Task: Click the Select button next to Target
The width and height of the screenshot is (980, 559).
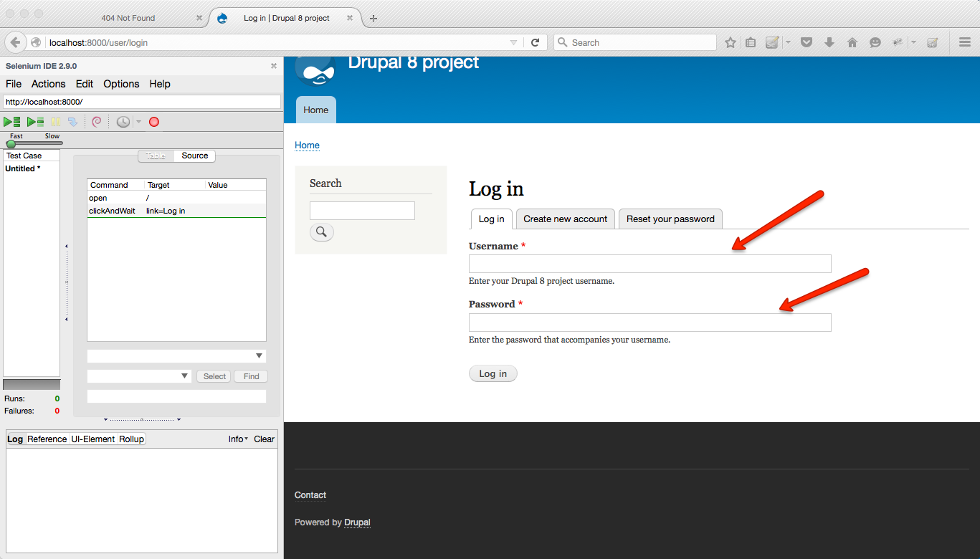Action: 214,376
